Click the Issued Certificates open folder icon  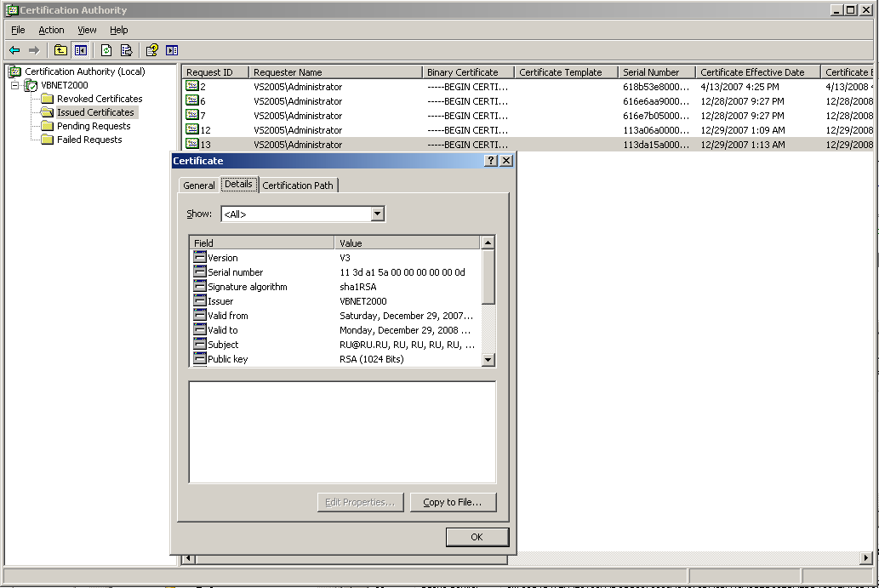[47, 112]
